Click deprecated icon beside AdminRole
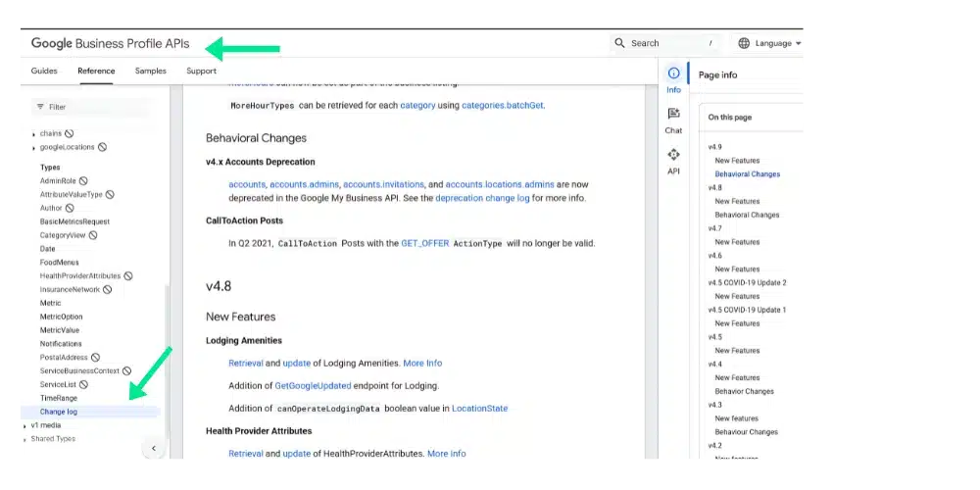This screenshot has height=490, width=980. pos(83,180)
